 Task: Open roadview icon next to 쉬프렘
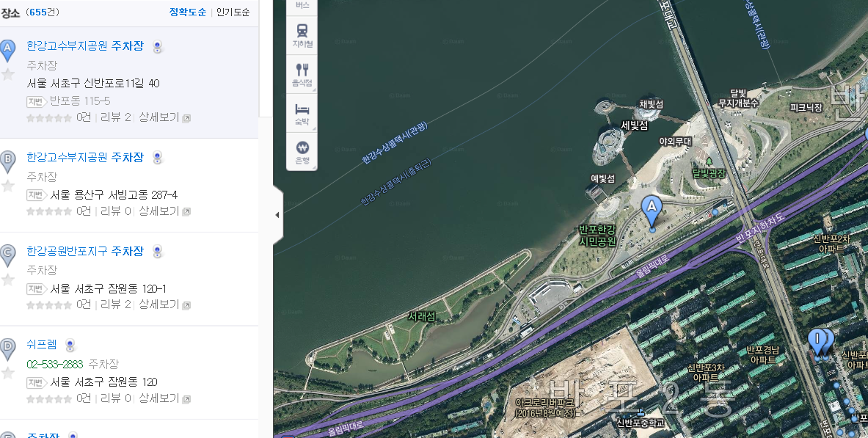(x=70, y=346)
